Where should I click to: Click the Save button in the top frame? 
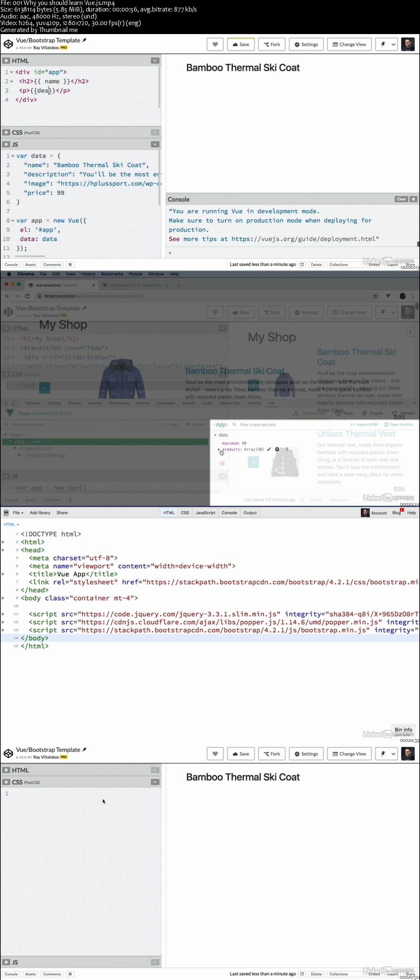(241, 44)
